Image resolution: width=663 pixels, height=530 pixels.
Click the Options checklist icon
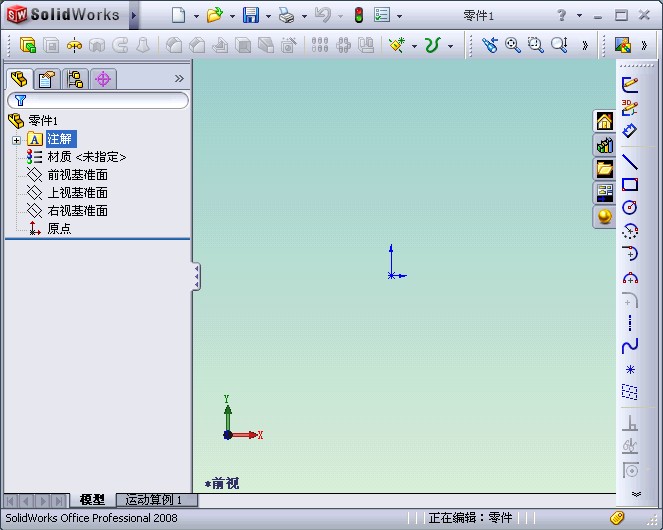coord(382,15)
